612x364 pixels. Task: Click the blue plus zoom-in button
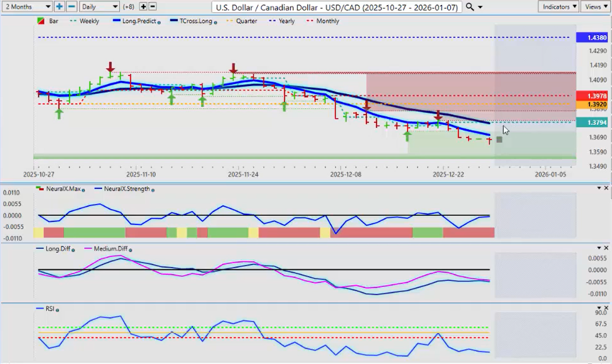[59, 6]
